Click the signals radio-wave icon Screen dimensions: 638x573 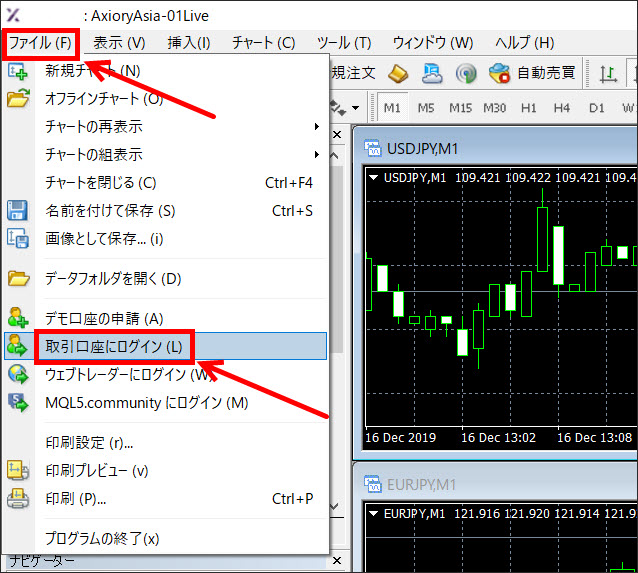pyautogui.click(x=465, y=73)
